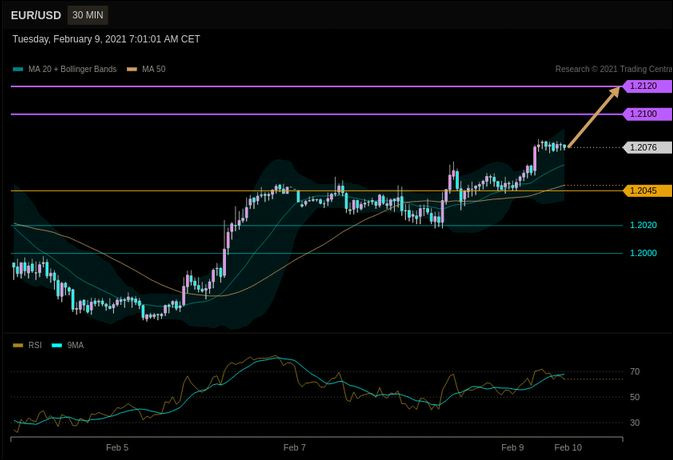The image size is (673, 460).
Task: Click the teal MA 20 legend swatch
Action: coord(18,69)
